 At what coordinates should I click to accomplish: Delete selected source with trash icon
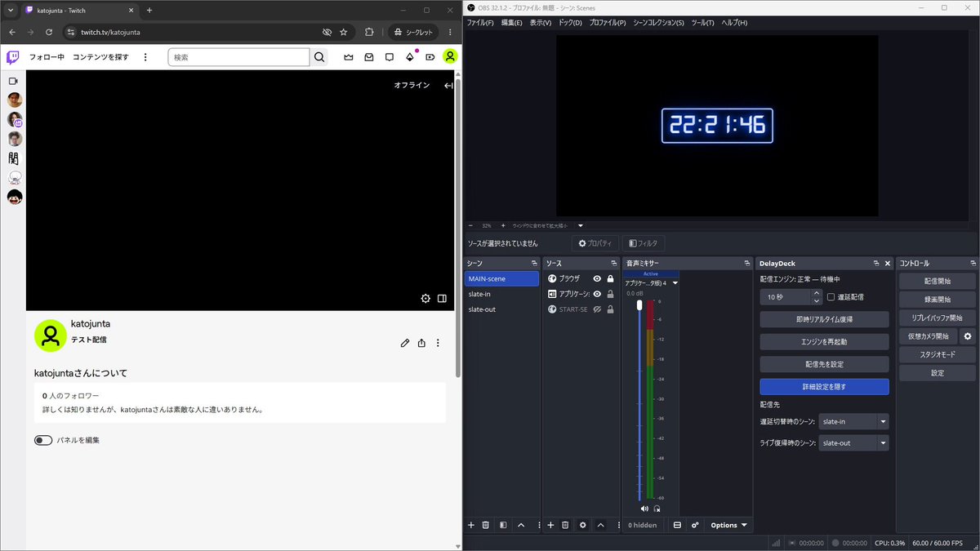pyautogui.click(x=564, y=525)
